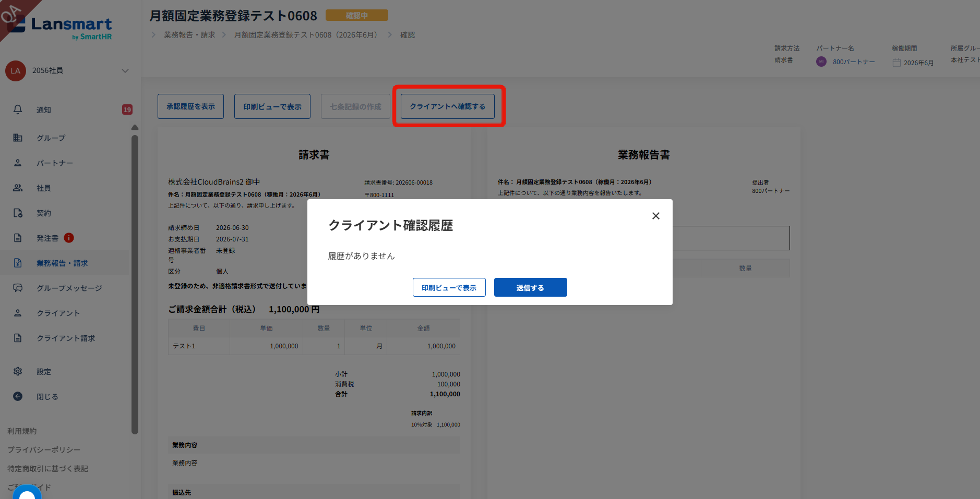Screen dimensions: 980x499
Task: Click the red alert badge beside 発注書
Action: [69, 238]
